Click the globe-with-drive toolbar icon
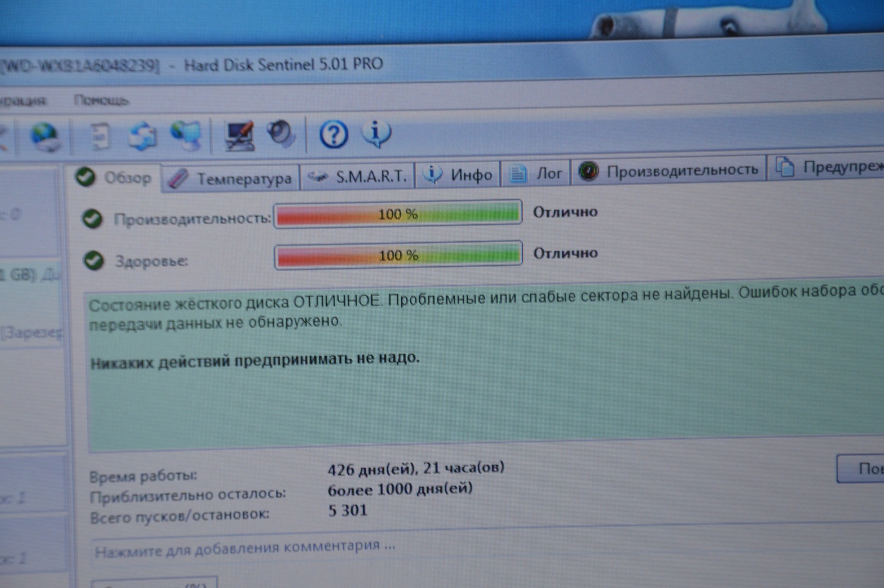 point(45,136)
